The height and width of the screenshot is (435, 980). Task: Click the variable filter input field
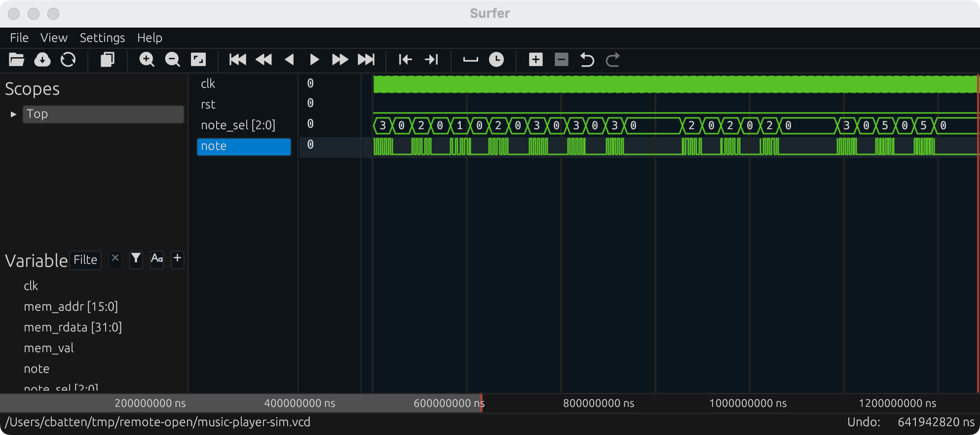click(85, 260)
